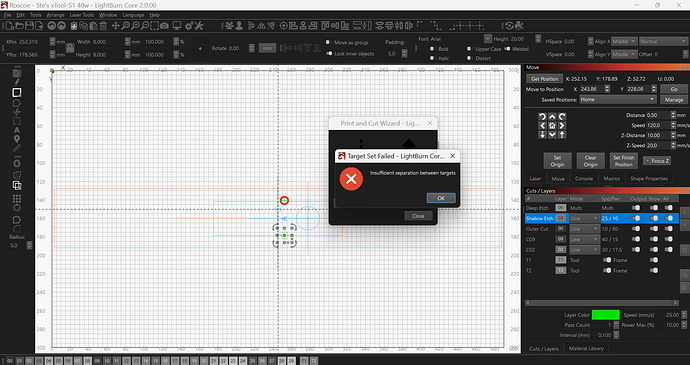Select the Rectangle tool
Viewport: 690px width, 365px height.
click(x=17, y=92)
